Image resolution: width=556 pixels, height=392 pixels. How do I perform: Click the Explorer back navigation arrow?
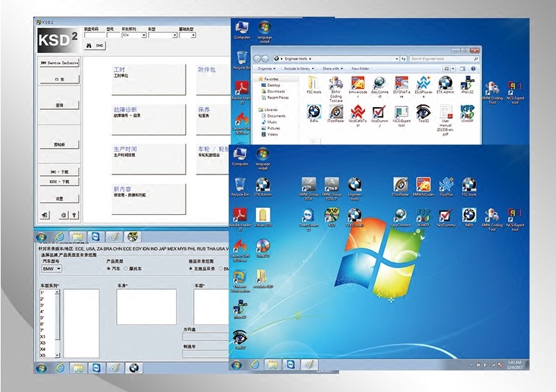(x=257, y=58)
